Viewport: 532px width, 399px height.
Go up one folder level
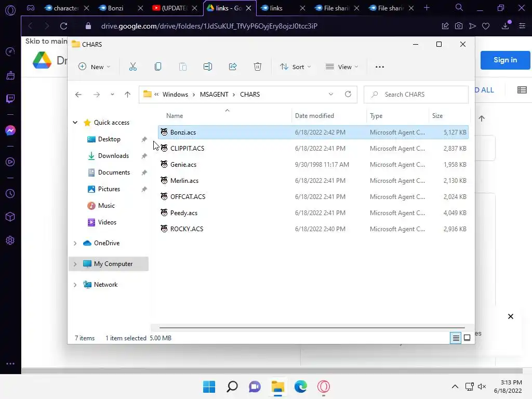pos(128,95)
